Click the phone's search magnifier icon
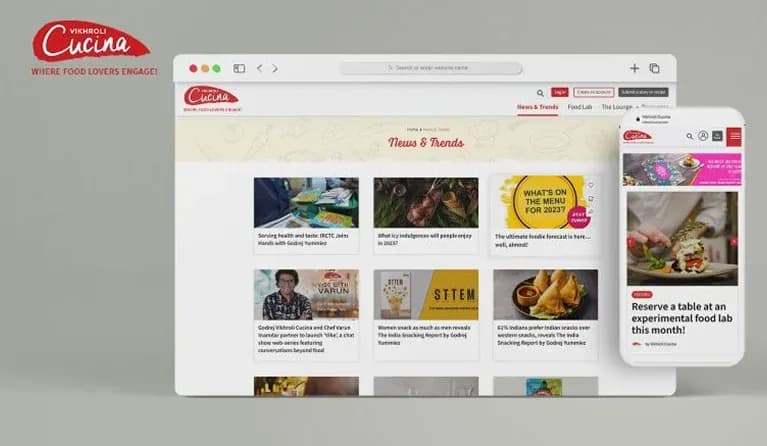This screenshot has width=767, height=446. click(689, 136)
